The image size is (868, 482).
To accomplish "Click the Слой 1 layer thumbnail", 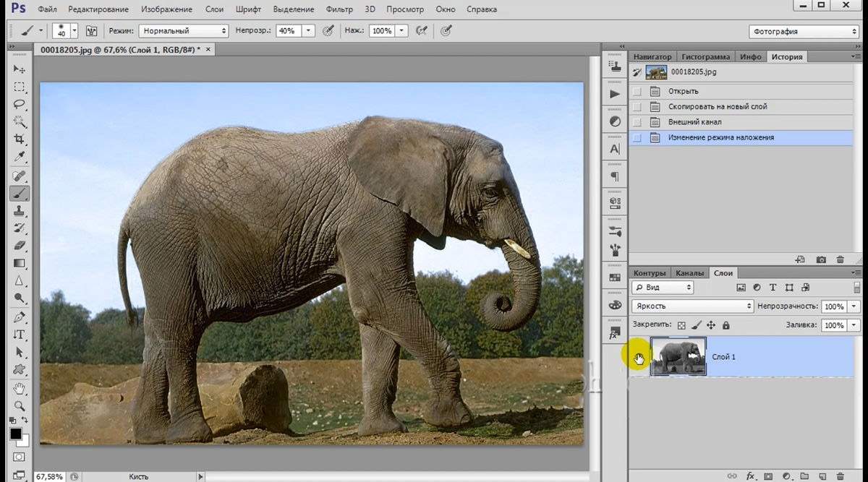I will pyautogui.click(x=678, y=356).
